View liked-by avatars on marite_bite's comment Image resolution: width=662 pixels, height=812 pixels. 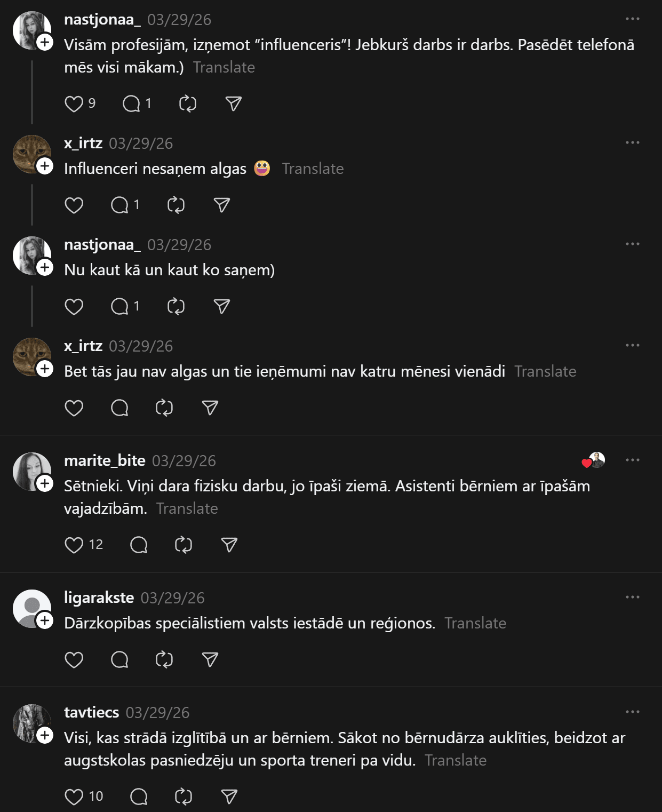click(x=593, y=460)
